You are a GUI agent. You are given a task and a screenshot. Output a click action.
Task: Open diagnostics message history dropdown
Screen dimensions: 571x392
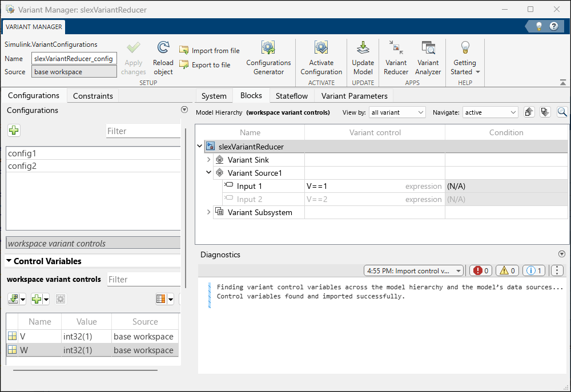coord(413,270)
